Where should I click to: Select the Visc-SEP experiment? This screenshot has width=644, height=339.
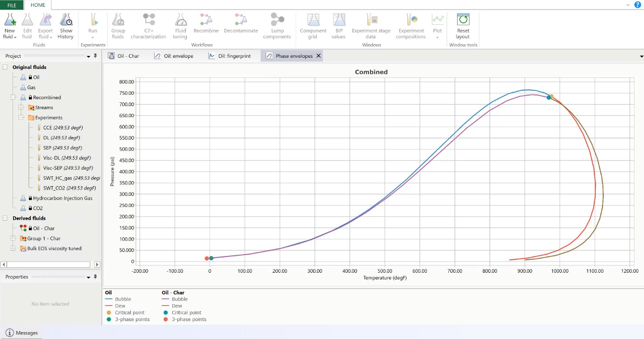click(68, 168)
